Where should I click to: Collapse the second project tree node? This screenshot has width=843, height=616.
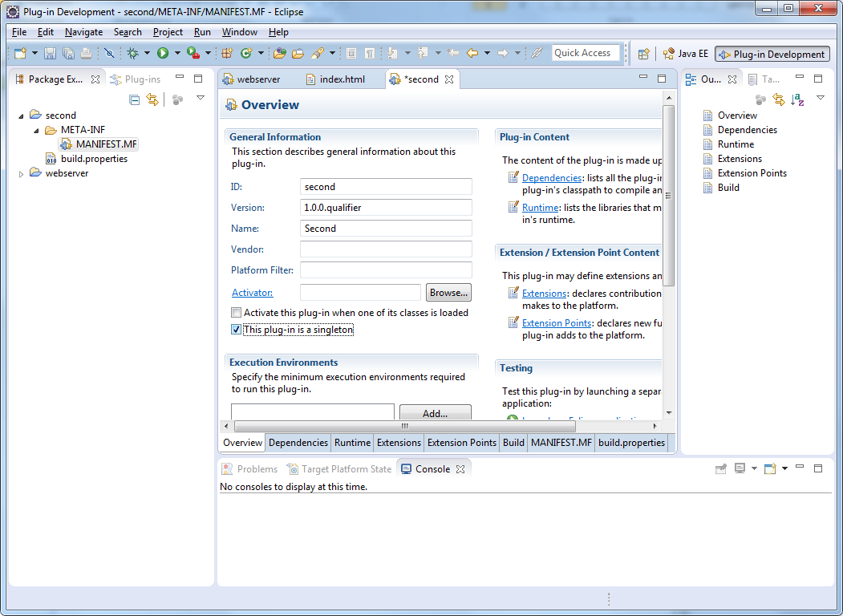point(21,115)
